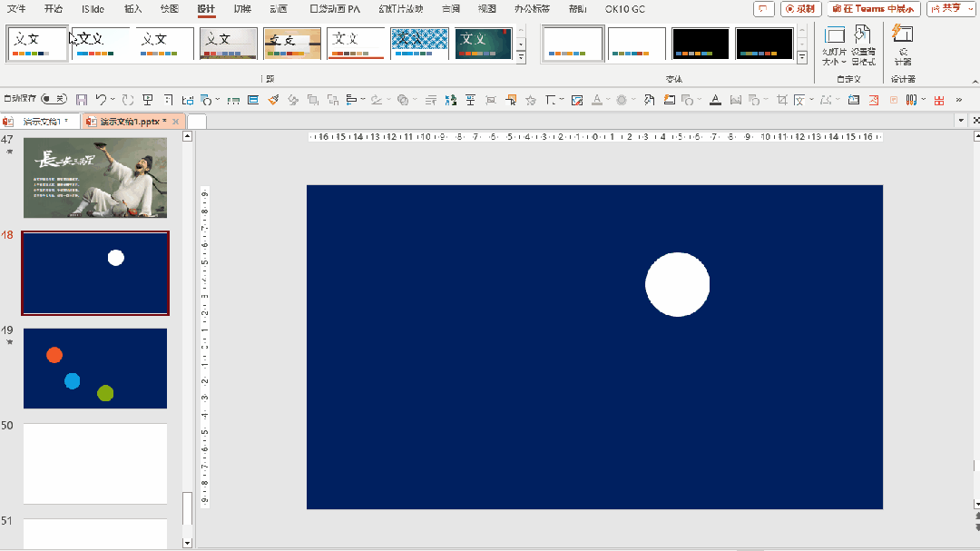
Task: Close the 演示文稿1.pptx document tab
Action: [x=176, y=122]
